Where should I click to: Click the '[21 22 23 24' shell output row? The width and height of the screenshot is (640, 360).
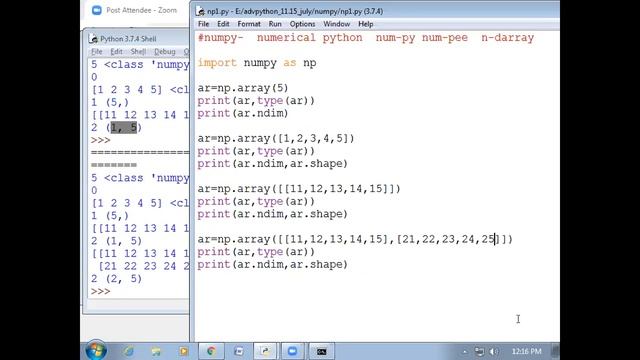click(143, 266)
